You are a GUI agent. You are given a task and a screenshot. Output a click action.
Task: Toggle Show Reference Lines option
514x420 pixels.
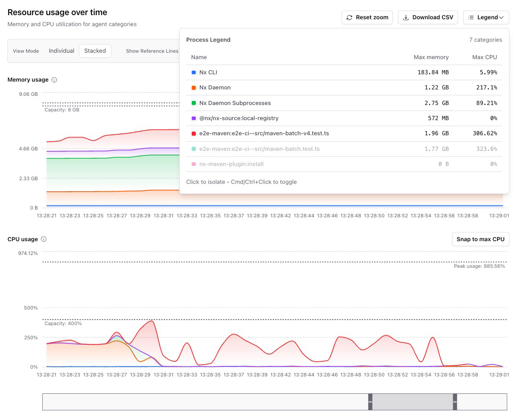152,51
